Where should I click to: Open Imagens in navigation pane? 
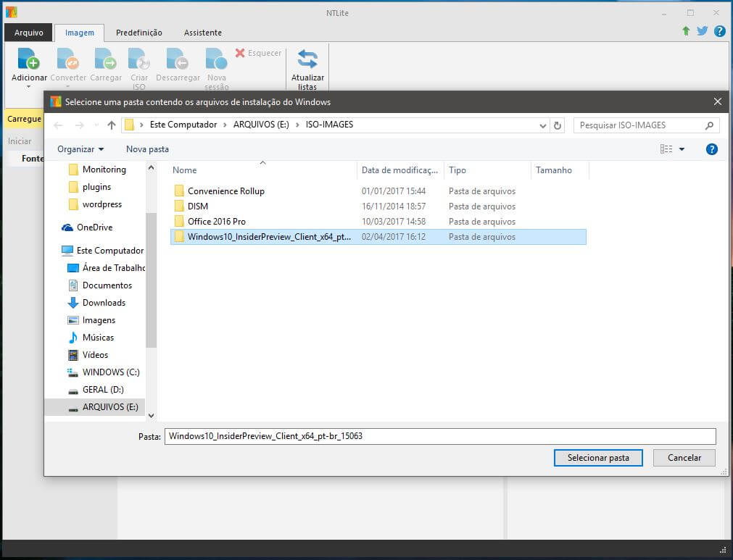[91, 320]
